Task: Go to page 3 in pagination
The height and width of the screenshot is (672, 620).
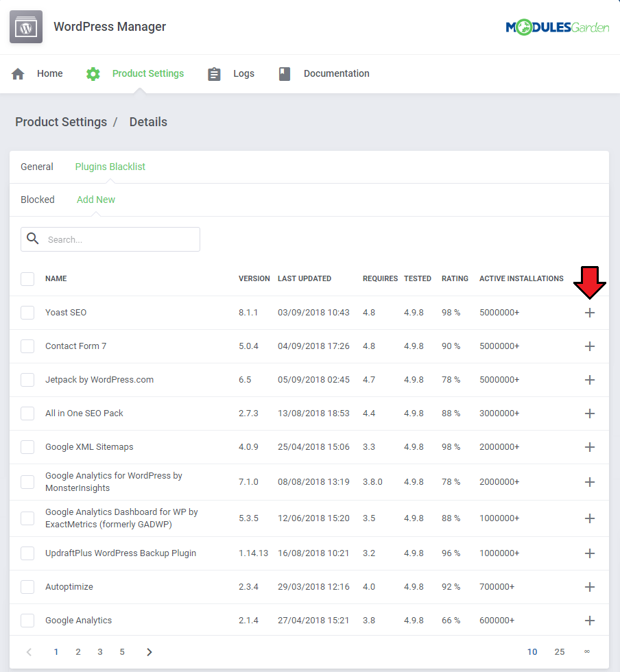Action: pos(100,652)
